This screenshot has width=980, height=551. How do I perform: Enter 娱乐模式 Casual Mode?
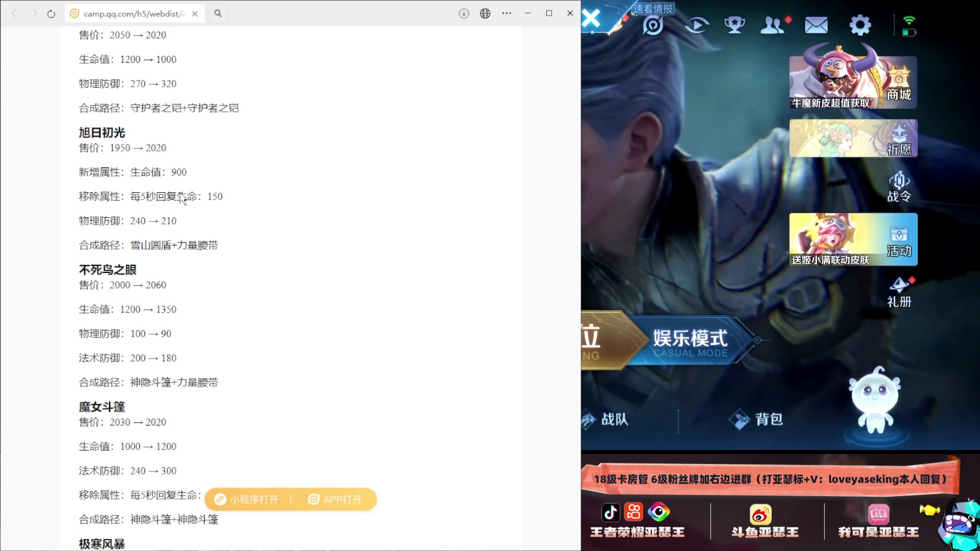(x=690, y=341)
